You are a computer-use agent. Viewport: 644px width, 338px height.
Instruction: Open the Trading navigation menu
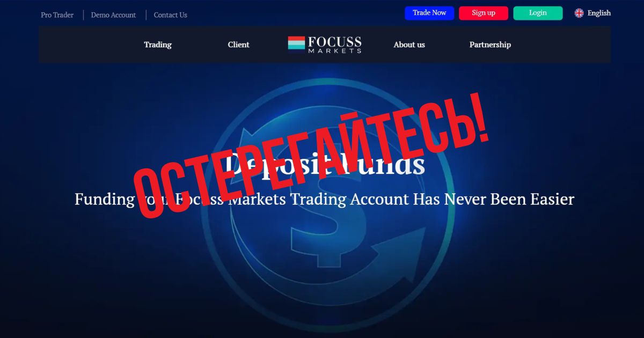[158, 45]
